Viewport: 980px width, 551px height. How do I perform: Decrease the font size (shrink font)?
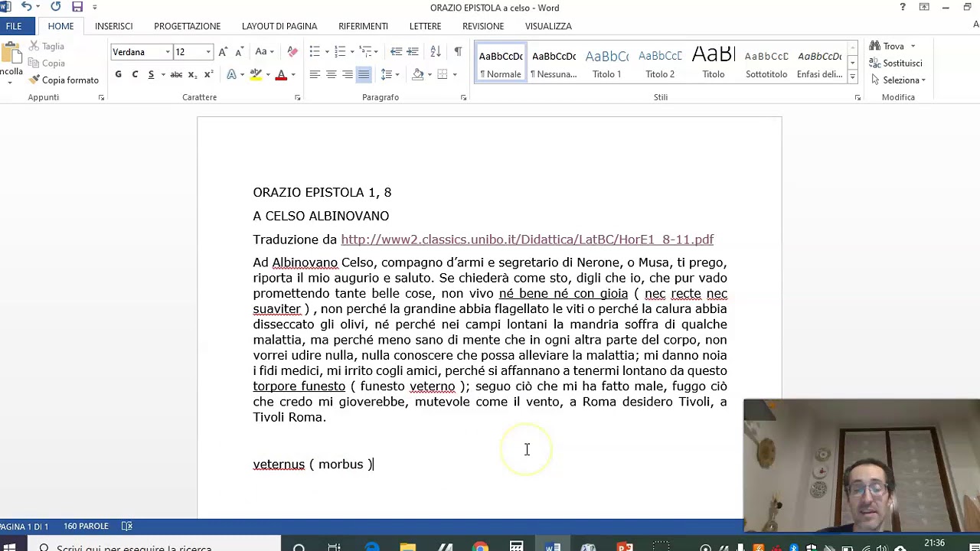[x=239, y=52]
